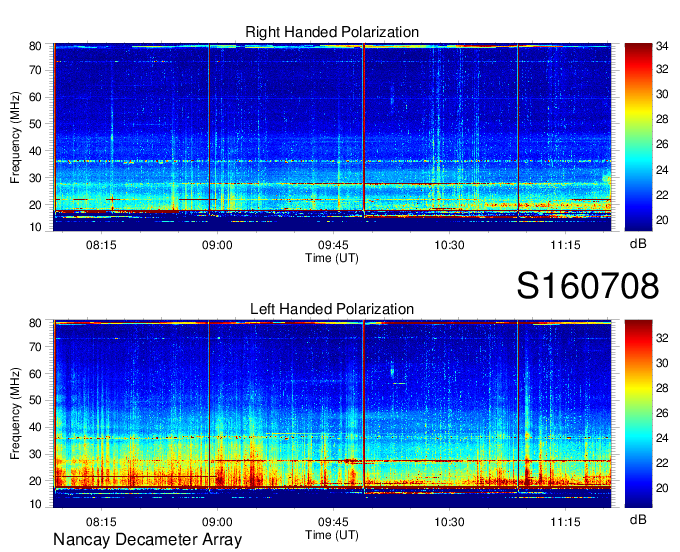Click the 10:30 tick label under the bottom plot
Viewport: 680px width, 552px height.
click(x=449, y=522)
